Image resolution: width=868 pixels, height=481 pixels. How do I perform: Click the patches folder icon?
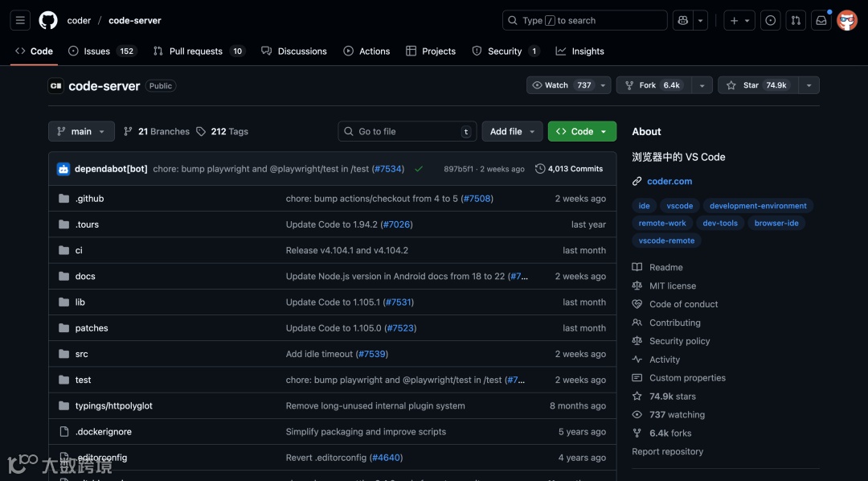click(x=64, y=327)
